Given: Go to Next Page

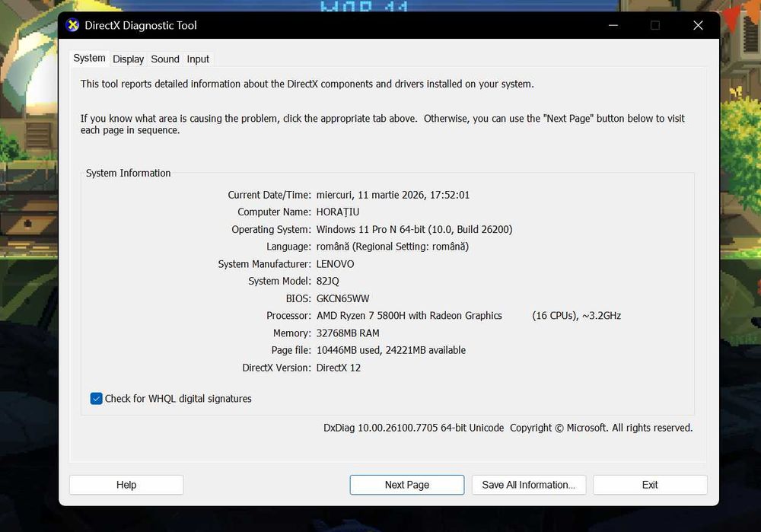Looking at the screenshot, I should pyautogui.click(x=406, y=485).
